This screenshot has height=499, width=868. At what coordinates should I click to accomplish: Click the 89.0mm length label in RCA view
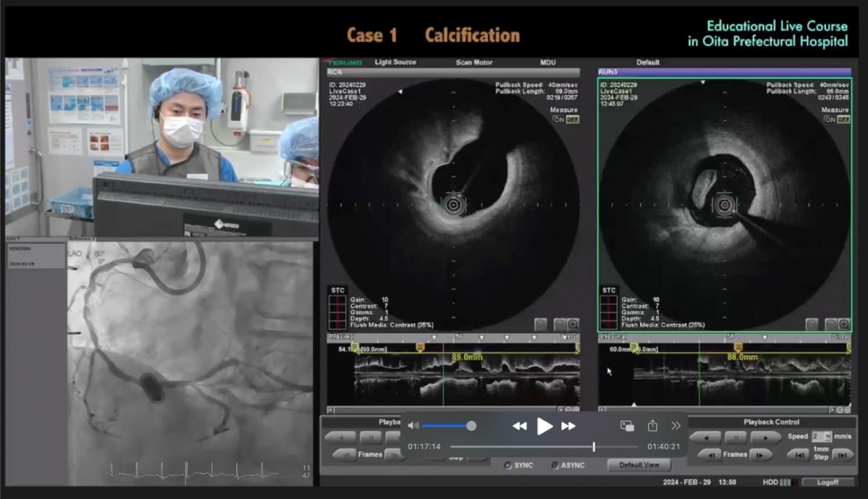tap(467, 357)
